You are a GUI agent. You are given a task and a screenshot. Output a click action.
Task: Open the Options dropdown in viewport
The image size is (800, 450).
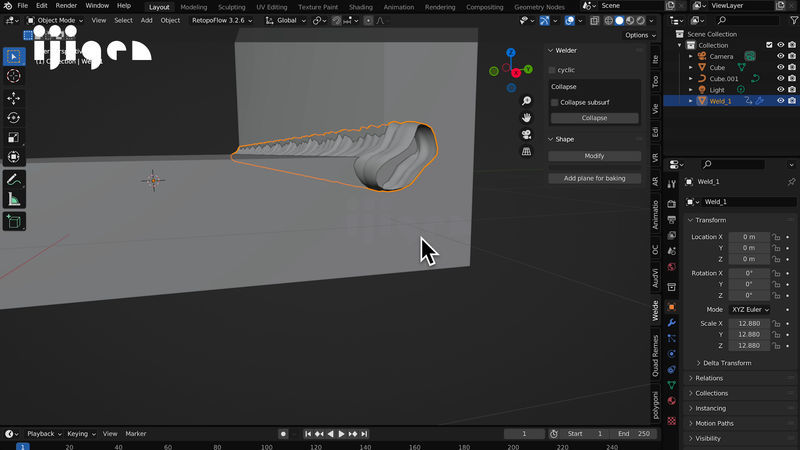click(640, 35)
